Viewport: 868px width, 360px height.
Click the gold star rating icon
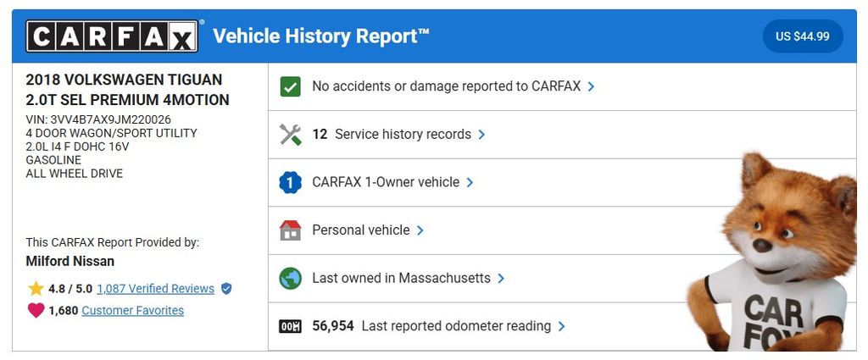36,289
